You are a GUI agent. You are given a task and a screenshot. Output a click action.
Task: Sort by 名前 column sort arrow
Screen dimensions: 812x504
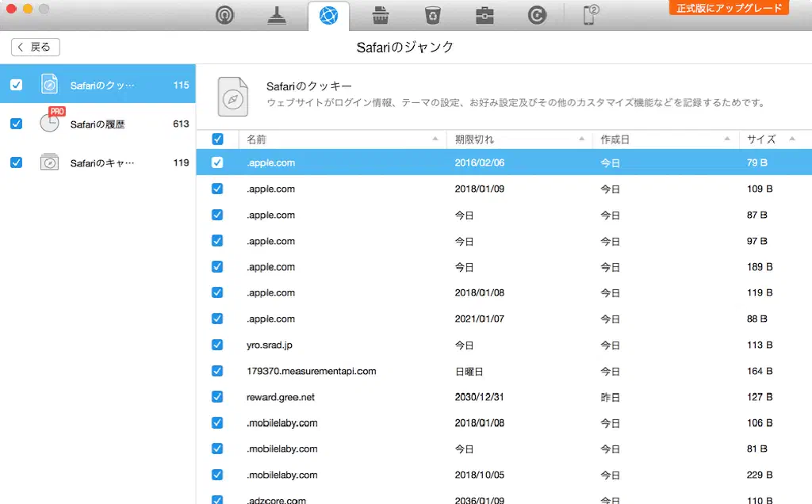click(435, 139)
